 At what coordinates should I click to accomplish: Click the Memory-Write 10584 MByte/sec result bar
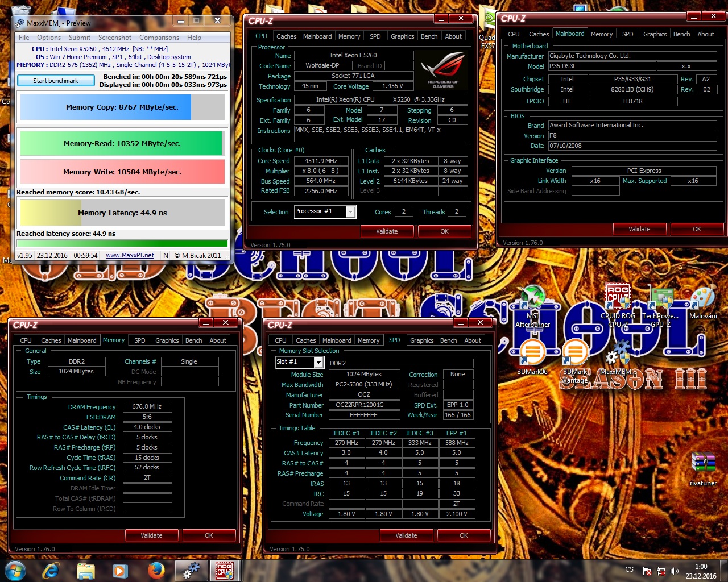(122, 172)
